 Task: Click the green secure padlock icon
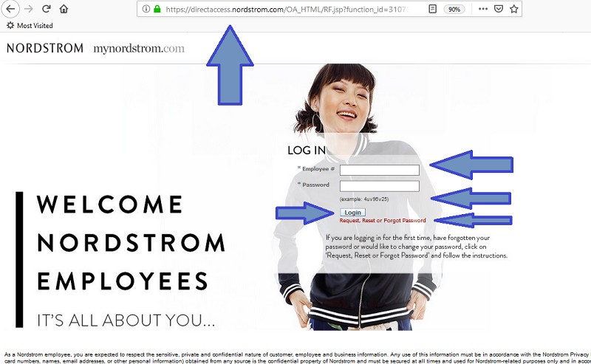[x=157, y=9]
